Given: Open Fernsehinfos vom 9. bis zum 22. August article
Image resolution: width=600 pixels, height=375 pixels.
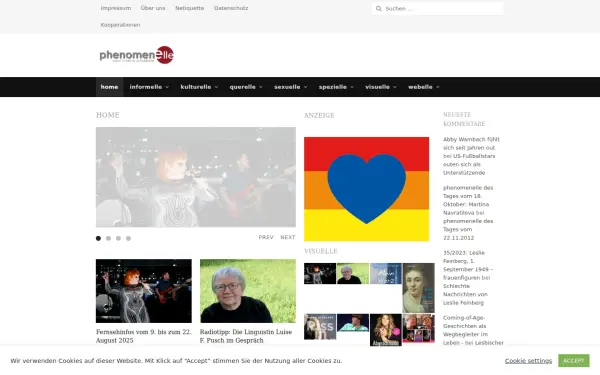Looking at the screenshot, I should point(144,336).
